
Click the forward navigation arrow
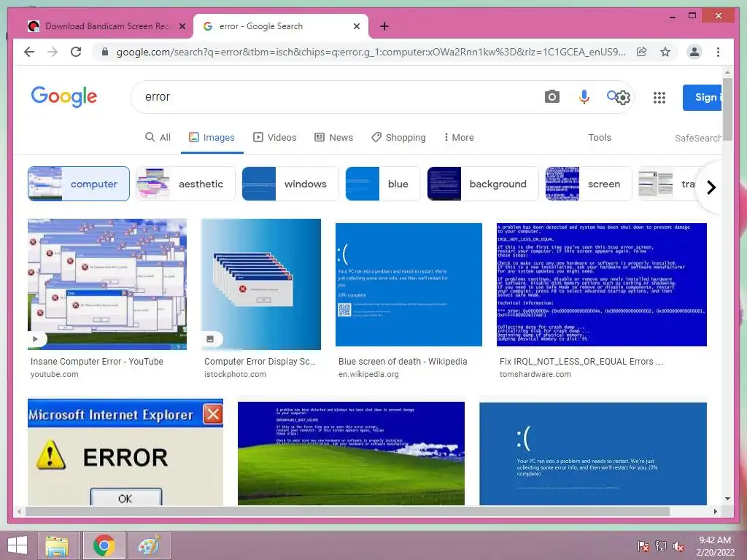(x=53, y=52)
